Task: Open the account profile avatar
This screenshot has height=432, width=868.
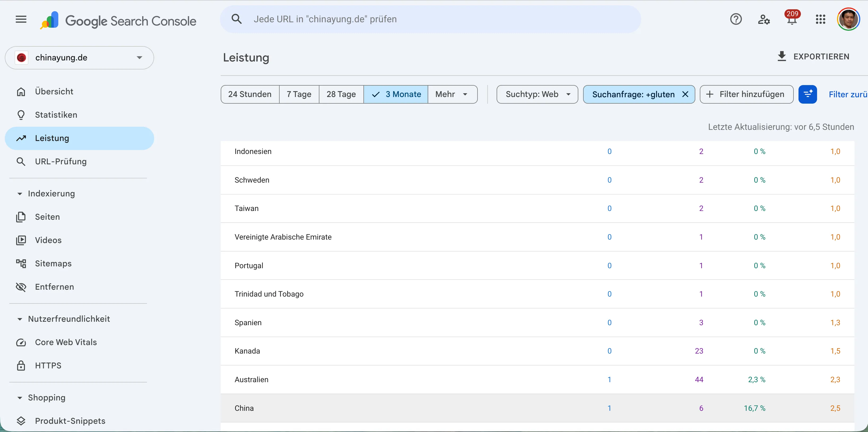Action: [848, 19]
